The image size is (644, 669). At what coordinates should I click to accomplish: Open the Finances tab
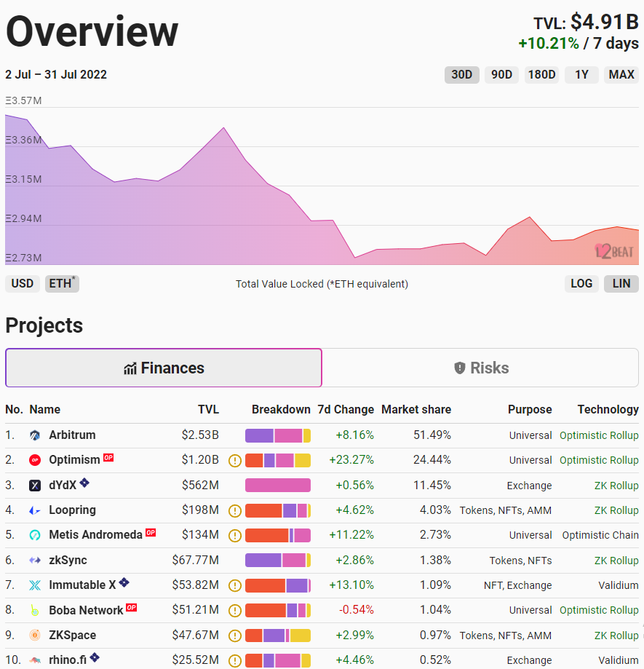tap(164, 368)
